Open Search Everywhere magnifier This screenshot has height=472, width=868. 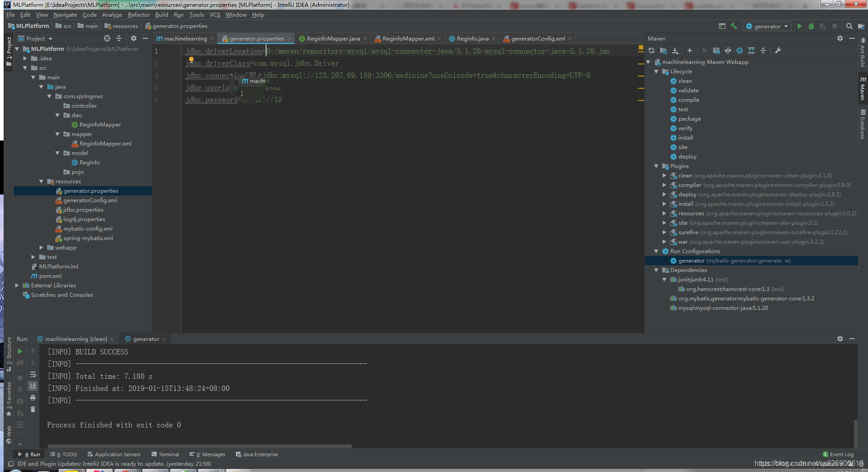click(x=850, y=26)
